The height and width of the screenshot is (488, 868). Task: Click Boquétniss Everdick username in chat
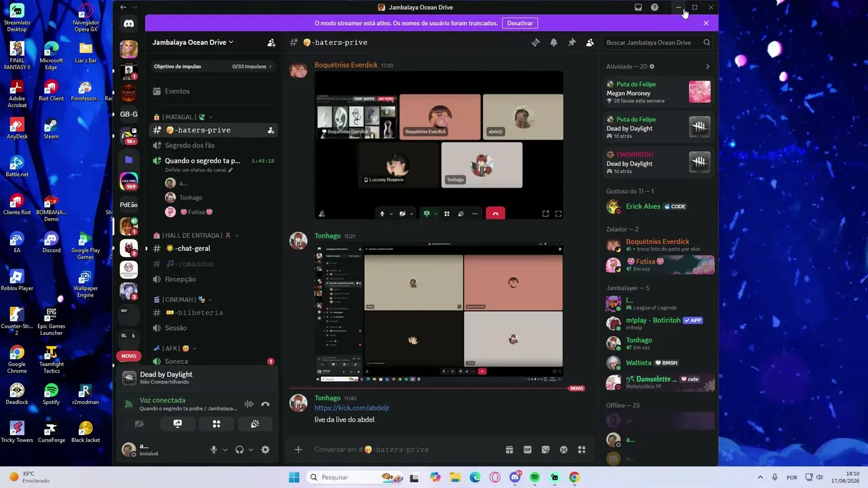346,65
